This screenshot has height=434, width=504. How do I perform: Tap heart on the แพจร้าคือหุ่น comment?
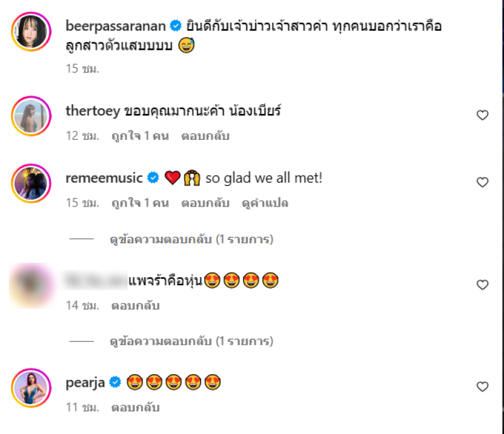point(482,285)
